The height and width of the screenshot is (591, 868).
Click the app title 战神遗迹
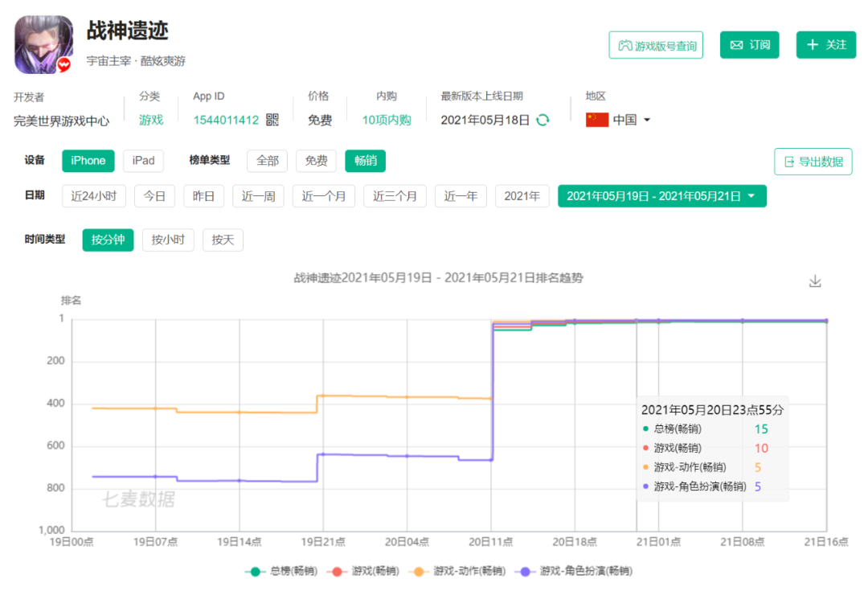pos(127,31)
